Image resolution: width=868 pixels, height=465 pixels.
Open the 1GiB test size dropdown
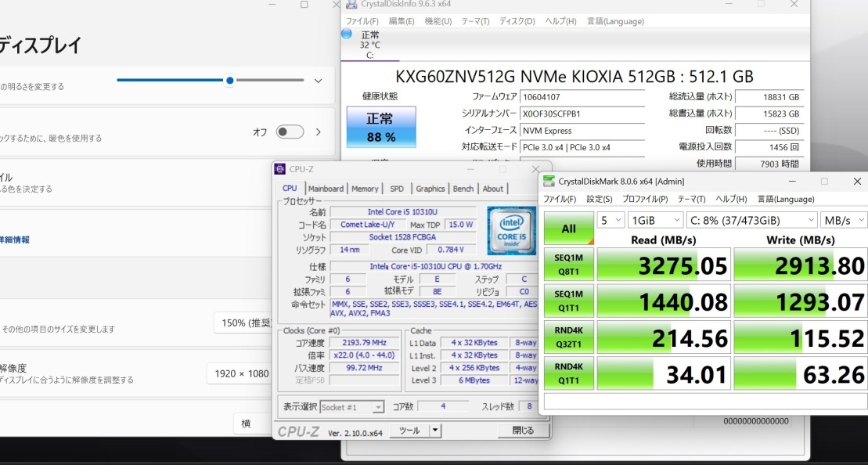coord(655,220)
